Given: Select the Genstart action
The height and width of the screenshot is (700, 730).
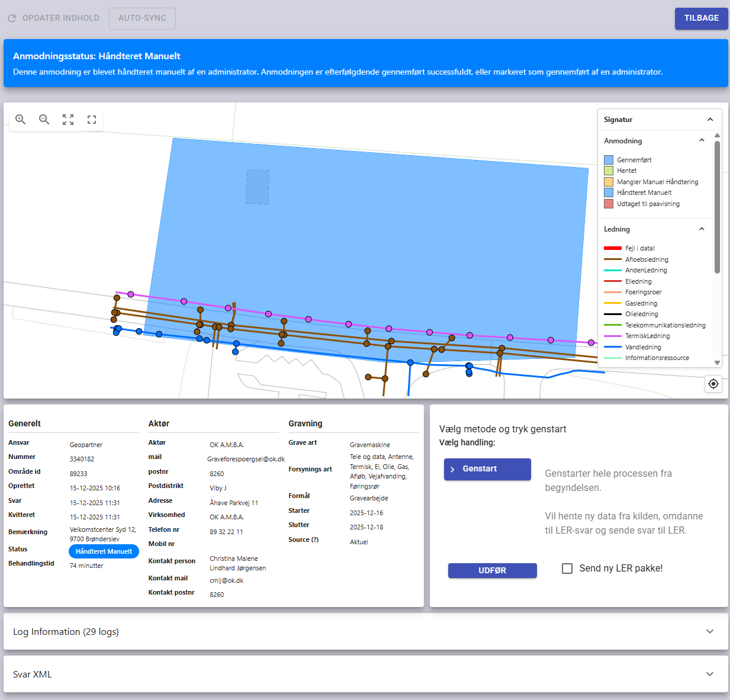Looking at the screenshot, I should pyautogui.click(x=487, y=469).
